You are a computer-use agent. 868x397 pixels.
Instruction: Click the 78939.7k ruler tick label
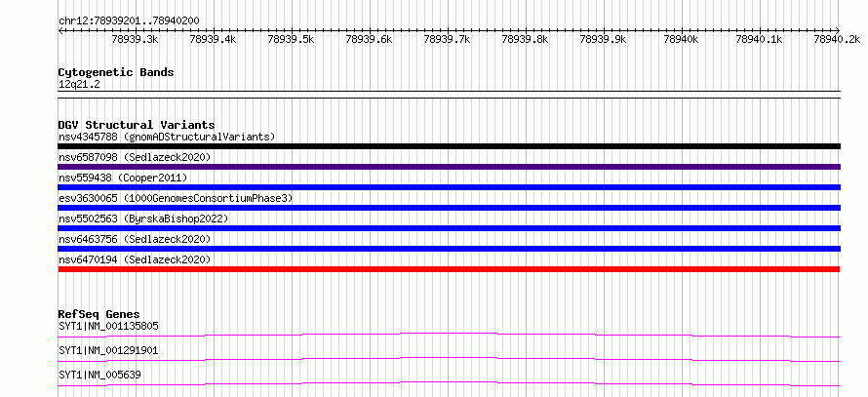tap(447, 39)
